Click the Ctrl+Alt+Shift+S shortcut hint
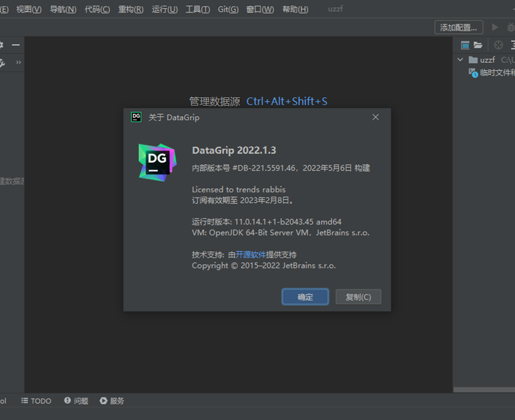 point(286,101)
